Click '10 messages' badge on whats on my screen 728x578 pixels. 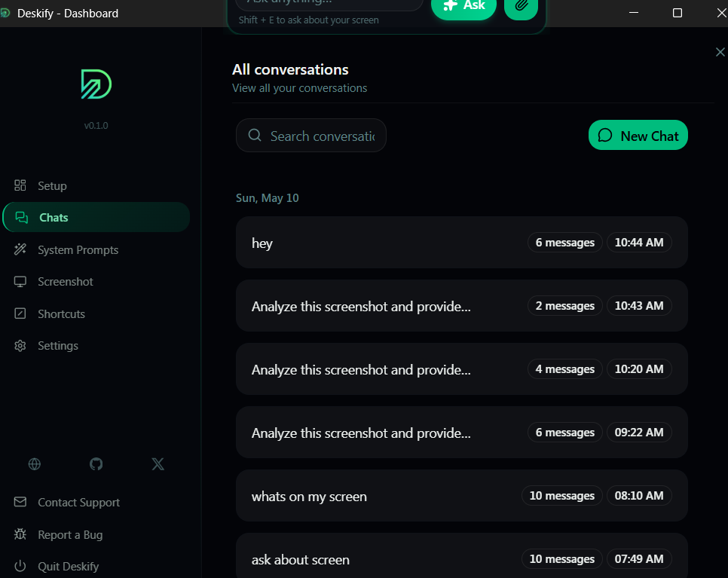point(561,495)
